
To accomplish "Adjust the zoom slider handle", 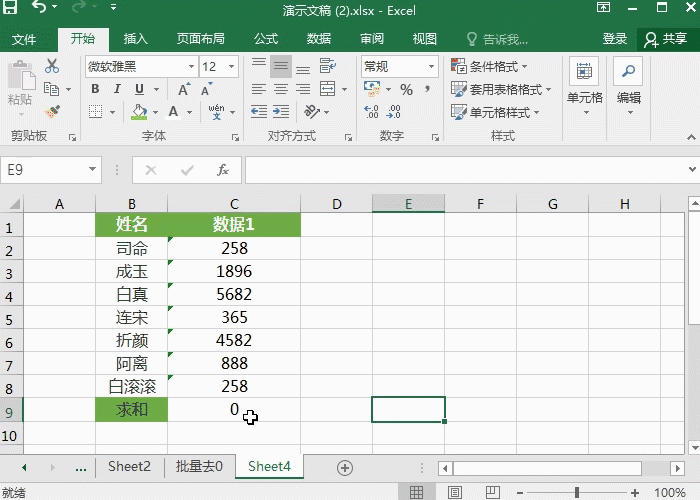I will (577, 492).
